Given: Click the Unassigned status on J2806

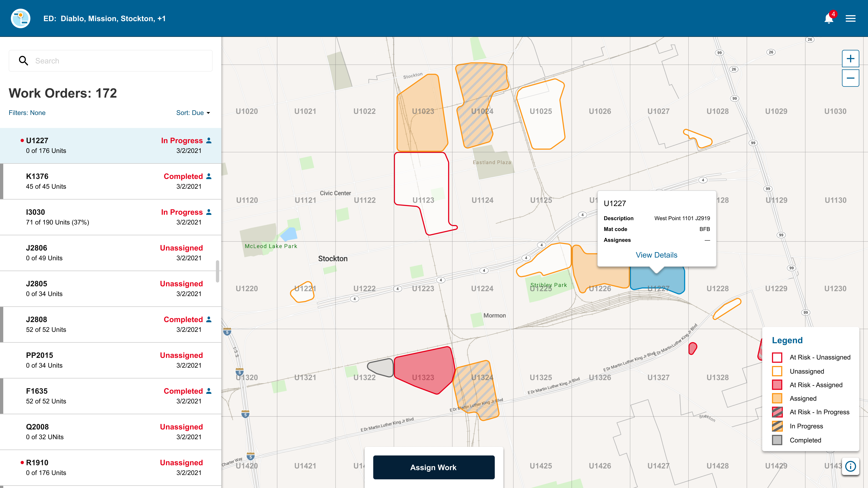Looking at the screenshot, I should click(181, 248).
